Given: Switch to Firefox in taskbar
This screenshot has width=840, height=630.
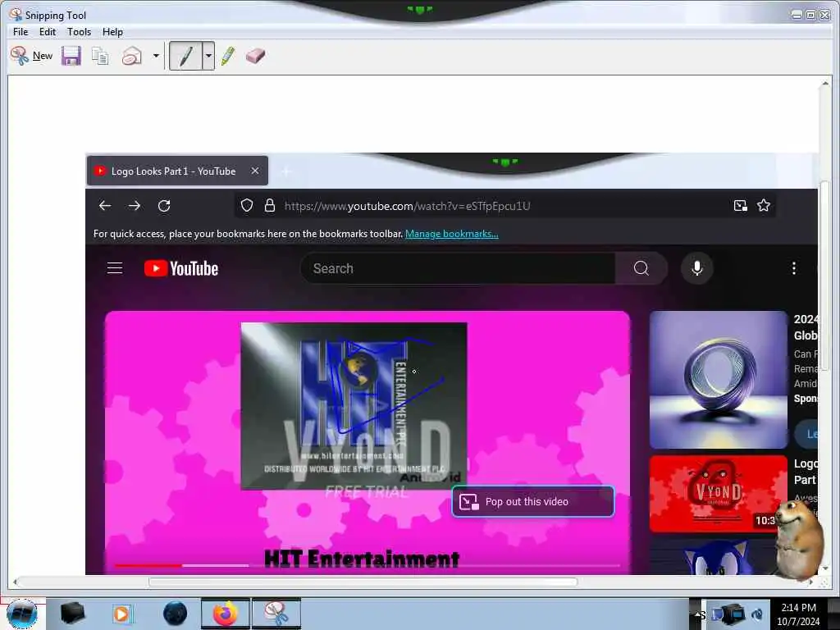Looking at the screenshot, I should [225, 614].
